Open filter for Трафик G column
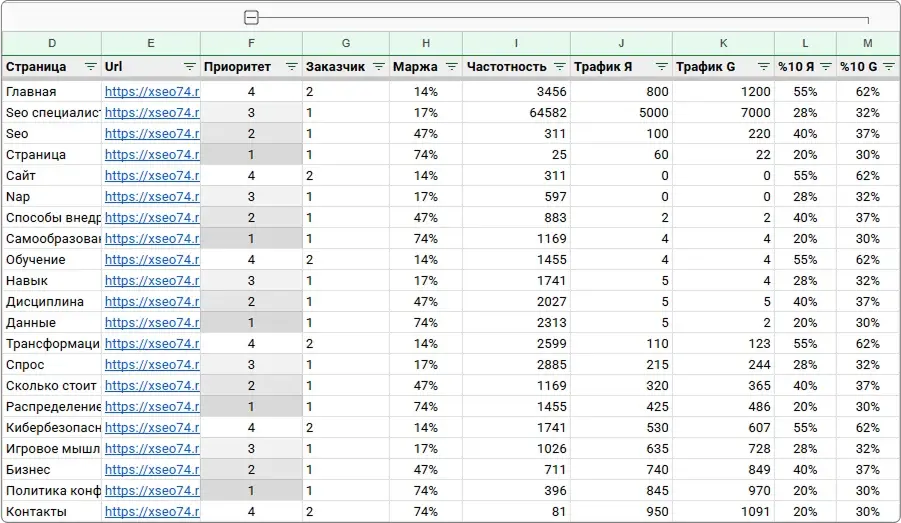This screenshot has width=901, height=523. pyautogui.click(x=764, y=67)
